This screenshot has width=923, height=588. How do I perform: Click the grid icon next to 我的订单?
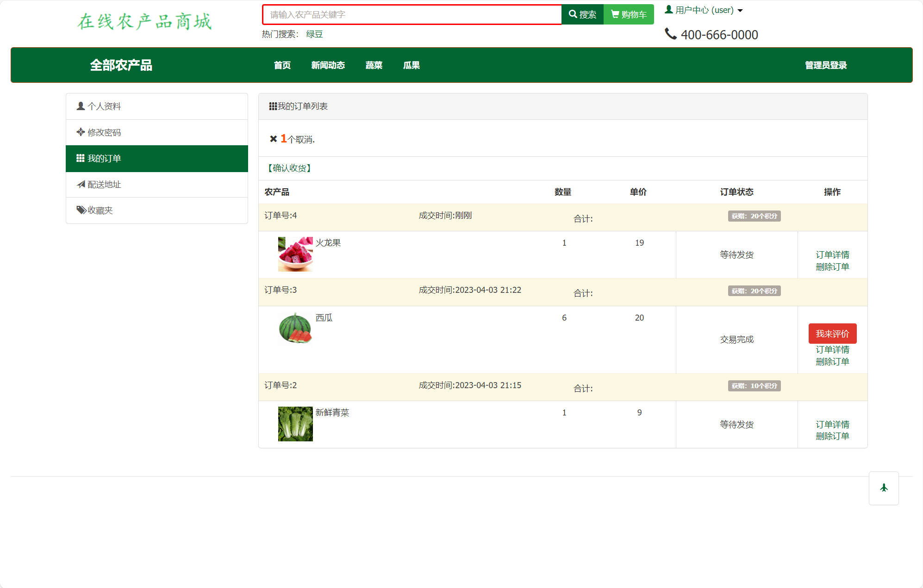click(x=80, y=158)
